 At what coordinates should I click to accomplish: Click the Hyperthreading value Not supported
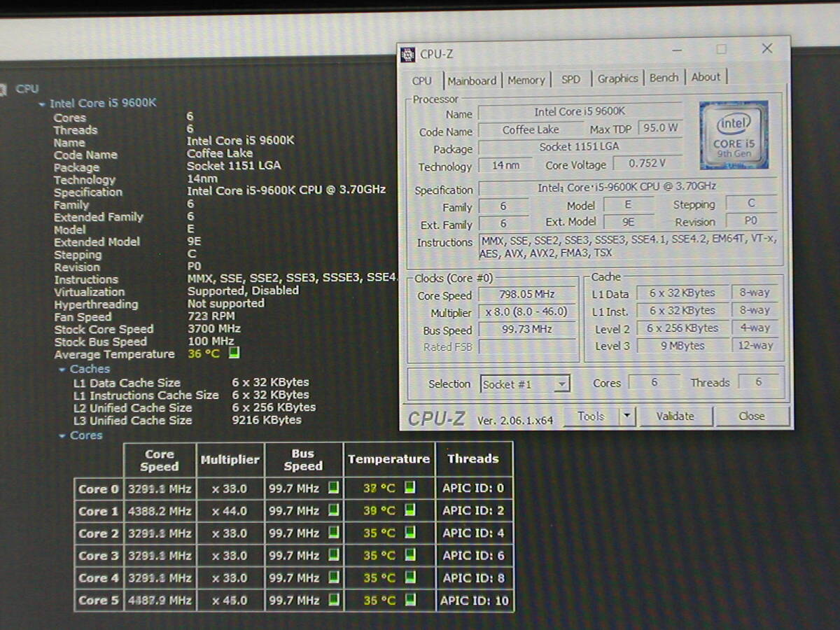tap(226, 303)
